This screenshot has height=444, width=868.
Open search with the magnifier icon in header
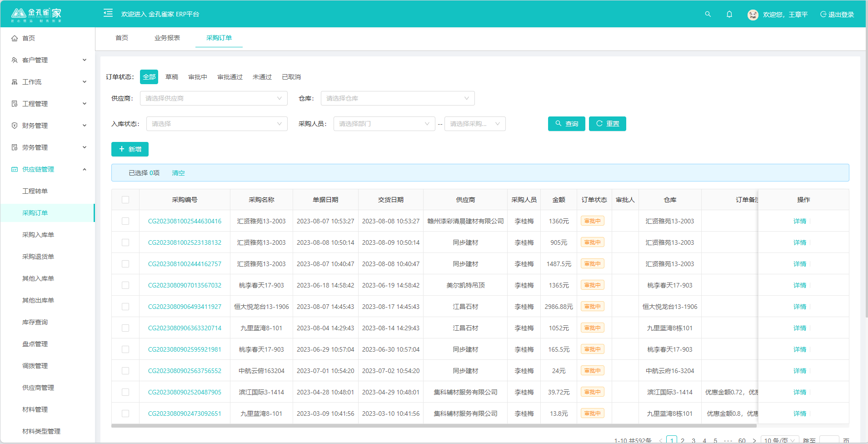[x=708, y=14]
